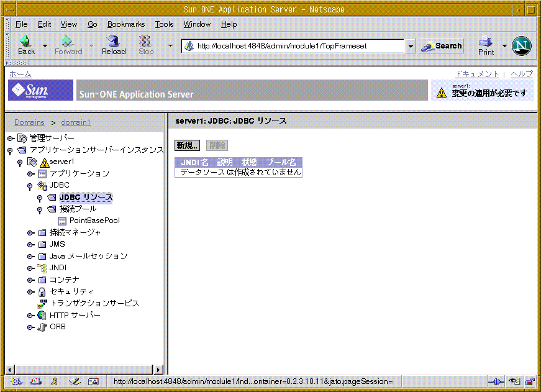
Task: Expand the 持続マネージャ tree node
Action: 30,233
